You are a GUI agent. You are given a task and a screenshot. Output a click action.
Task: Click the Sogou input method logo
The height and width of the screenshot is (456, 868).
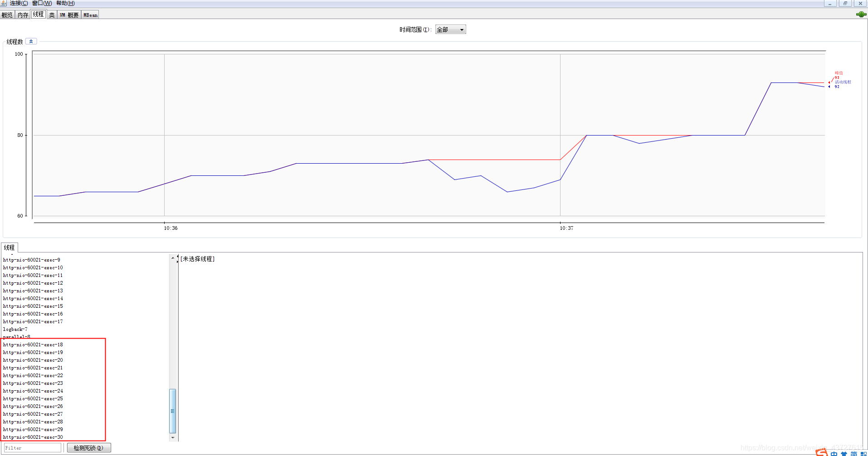click(x=822, y=453)
